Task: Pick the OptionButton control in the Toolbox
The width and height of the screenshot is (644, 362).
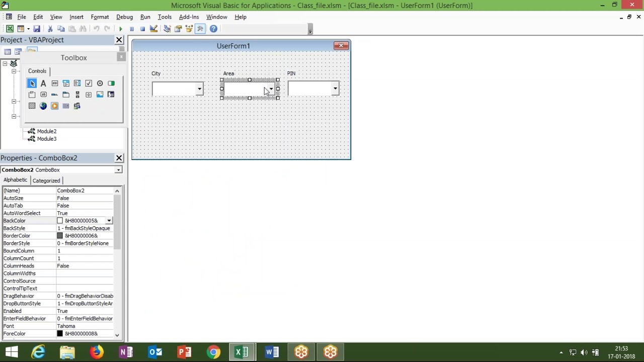Action: click(x=100, y=83)
